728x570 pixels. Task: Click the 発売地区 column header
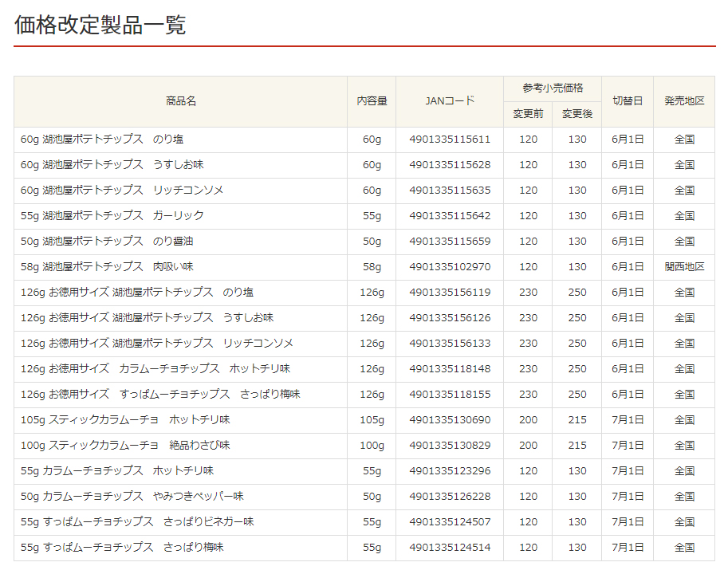point(684,101)
